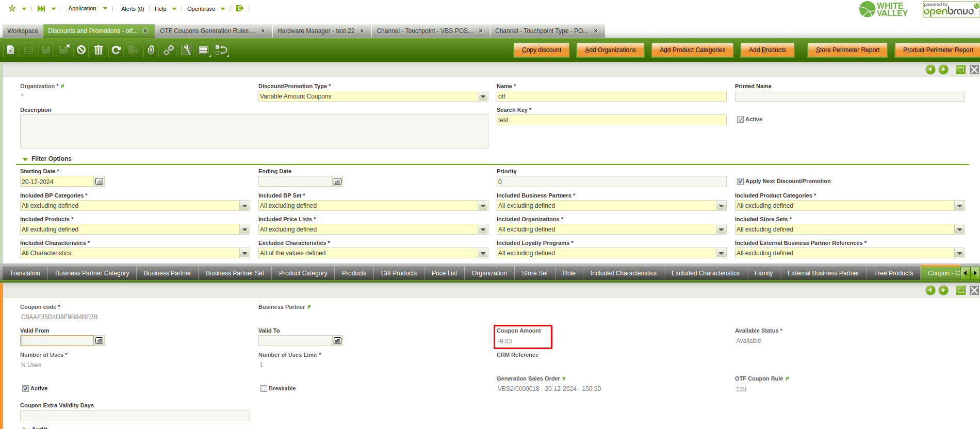Open the Gift Products subtab

click(x=399, y=273)
